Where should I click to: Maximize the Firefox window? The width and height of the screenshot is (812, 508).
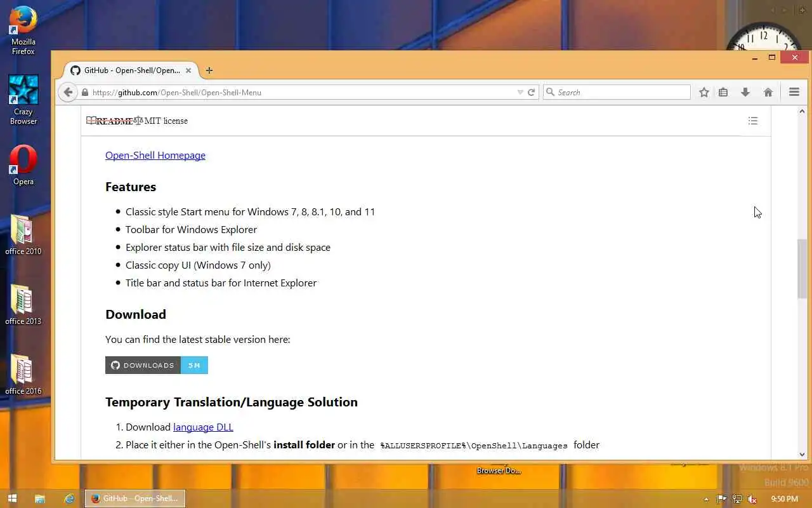pyautogui.click(x=772, y=58)
